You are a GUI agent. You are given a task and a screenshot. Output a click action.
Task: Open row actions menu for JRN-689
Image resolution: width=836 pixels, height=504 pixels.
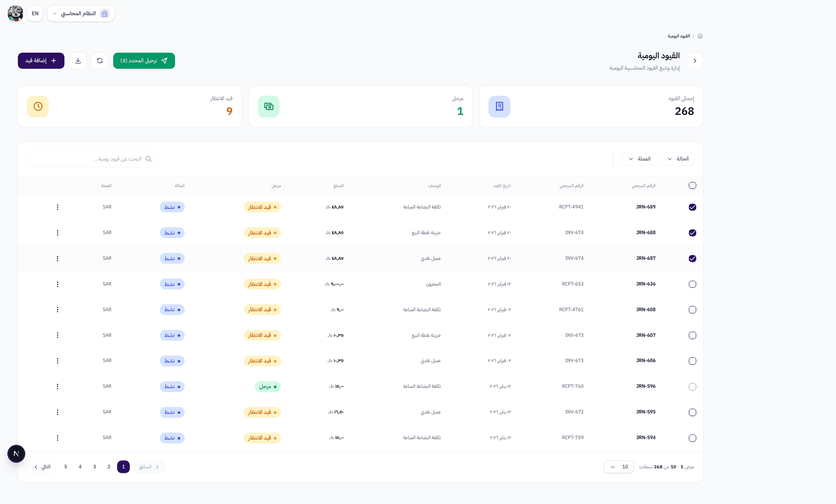pos(57,207)
